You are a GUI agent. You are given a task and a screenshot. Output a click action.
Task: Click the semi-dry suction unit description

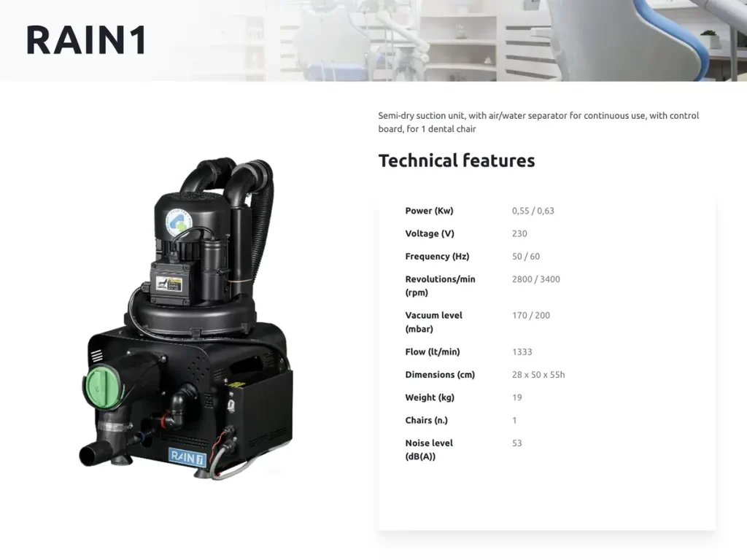coord(538,122)
